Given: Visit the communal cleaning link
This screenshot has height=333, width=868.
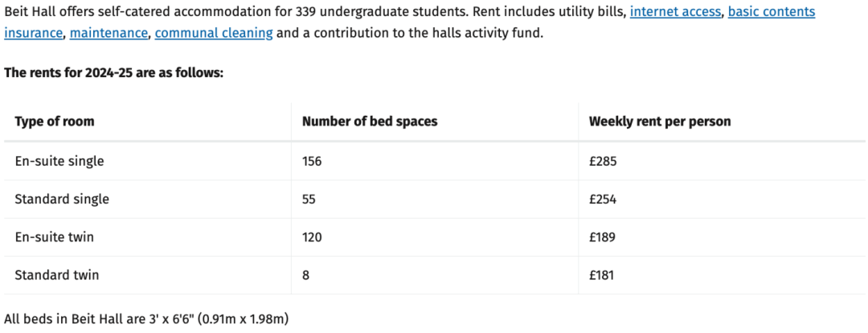Looking at the screenshot, I should (214, 33).
